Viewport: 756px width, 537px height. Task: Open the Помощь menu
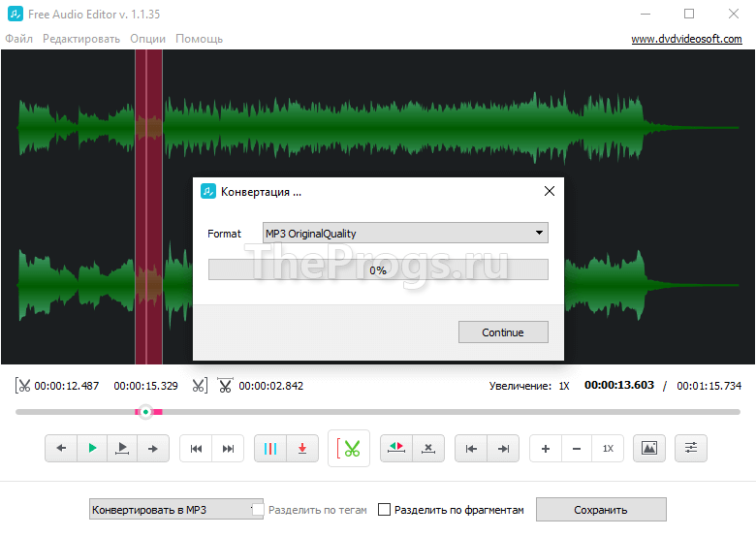[x=199, y=39]
